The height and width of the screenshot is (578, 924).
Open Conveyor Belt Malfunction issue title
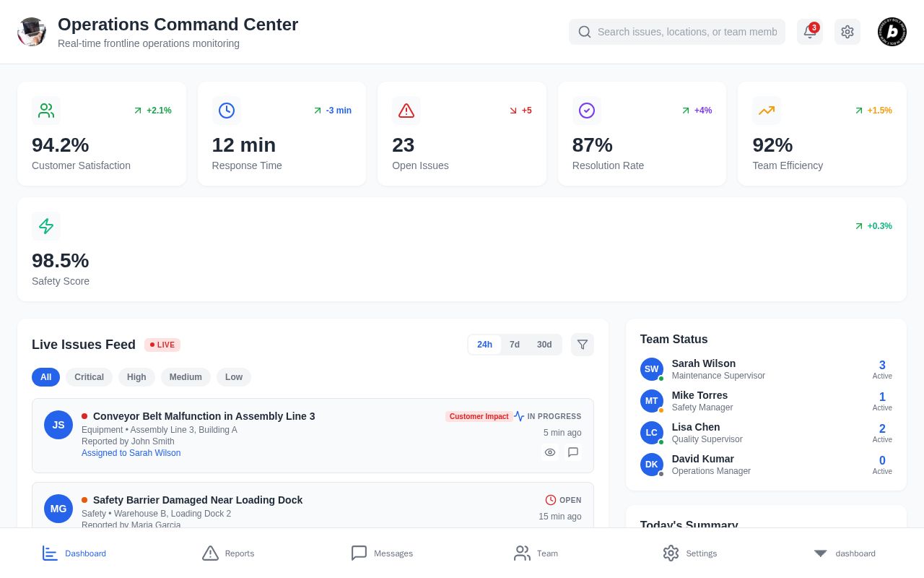click(x=204, y=416)
